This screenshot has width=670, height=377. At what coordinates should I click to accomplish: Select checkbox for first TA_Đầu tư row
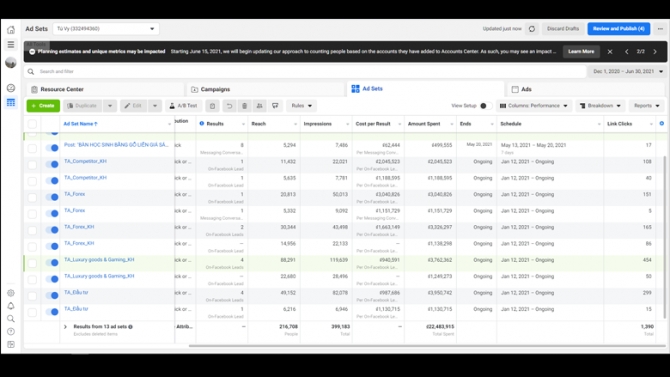32,296
